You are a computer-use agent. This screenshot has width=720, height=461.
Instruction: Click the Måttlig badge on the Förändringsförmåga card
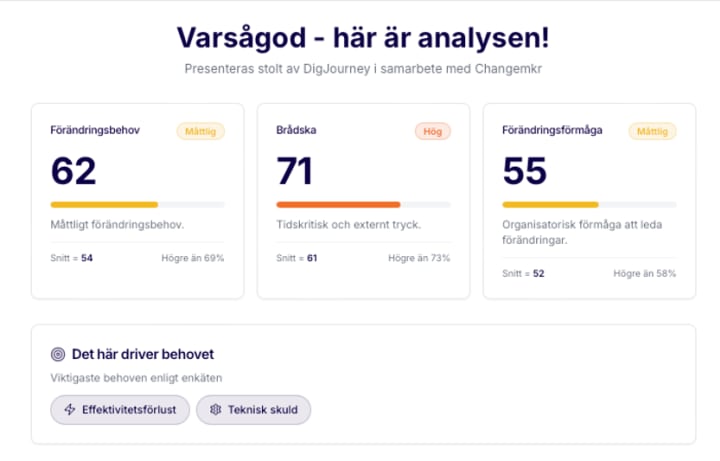click(x=652, y=130)
